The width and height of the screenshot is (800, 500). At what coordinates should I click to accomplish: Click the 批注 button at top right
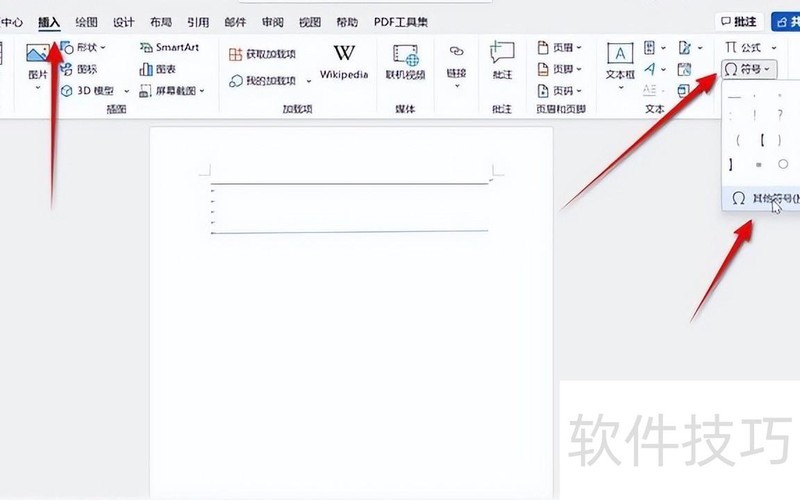[x=739, y=21]
